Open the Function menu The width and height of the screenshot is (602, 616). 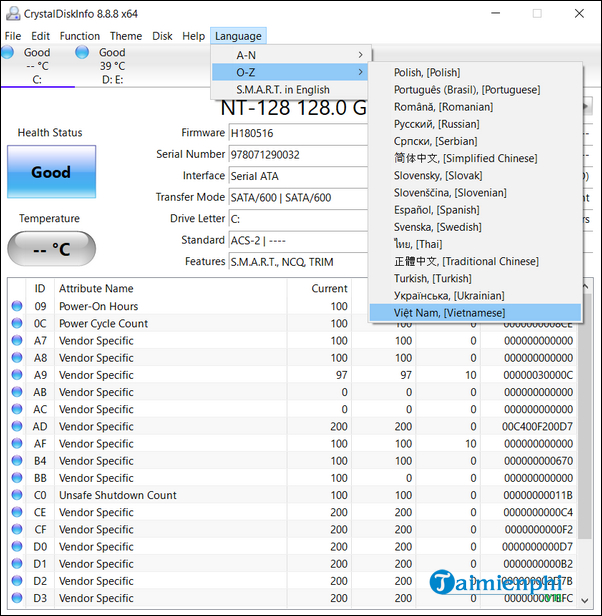point(80,36)
